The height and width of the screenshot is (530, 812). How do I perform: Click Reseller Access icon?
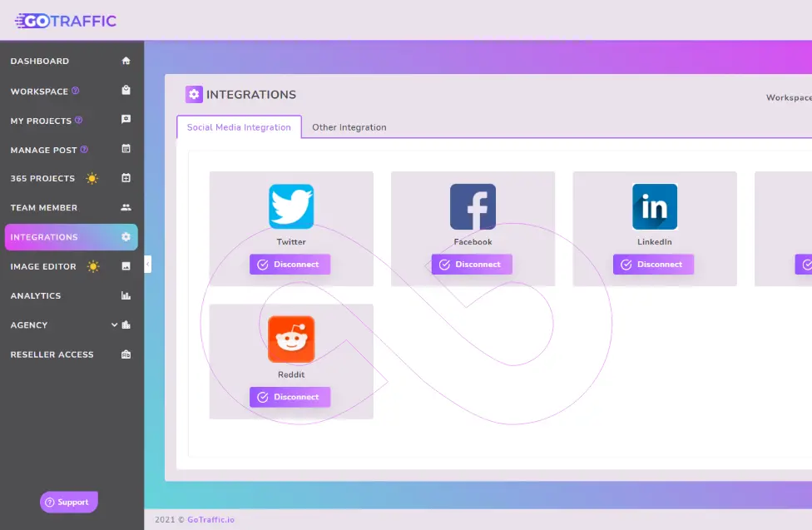[x=126, y=354]
